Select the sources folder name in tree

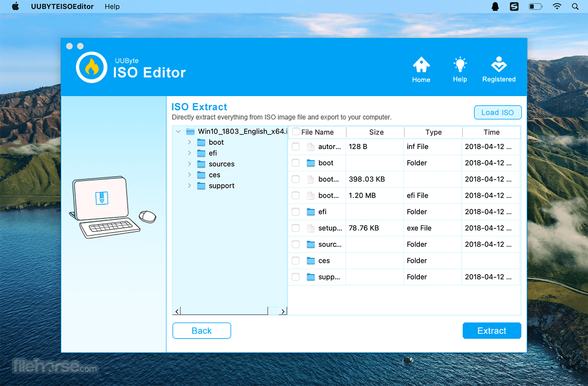(221, 164)
